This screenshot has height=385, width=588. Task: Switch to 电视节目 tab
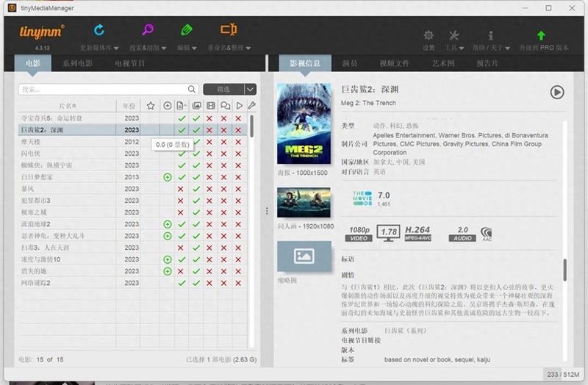pos(130,63)
